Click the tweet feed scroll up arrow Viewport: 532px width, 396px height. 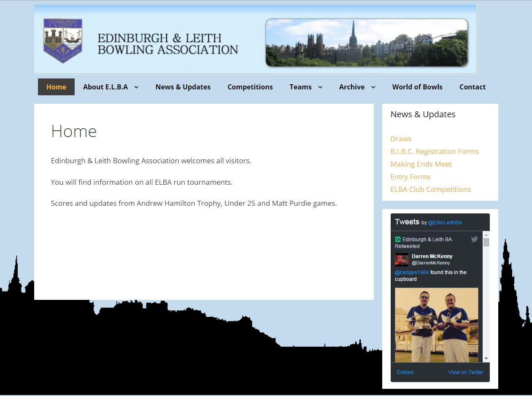point(486,235)
